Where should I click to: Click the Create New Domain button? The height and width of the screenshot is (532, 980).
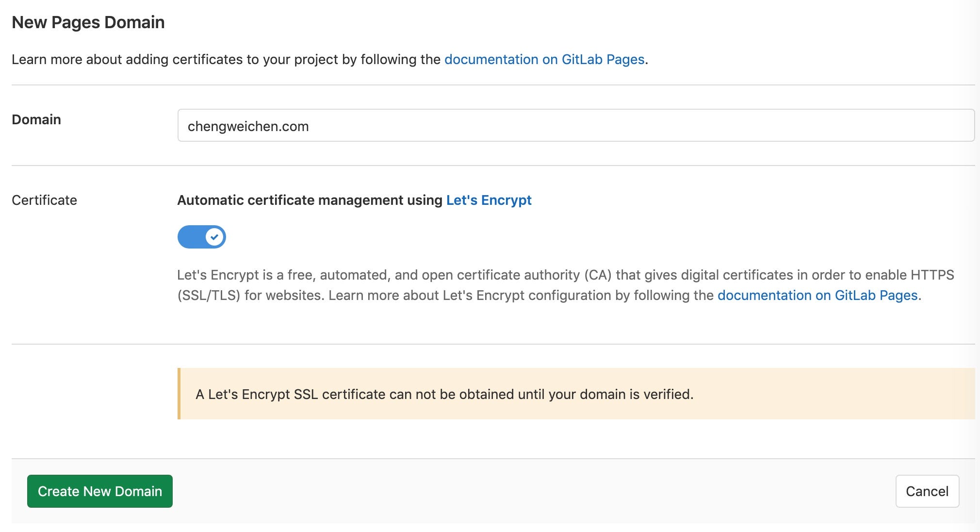(x=100, y=491)
